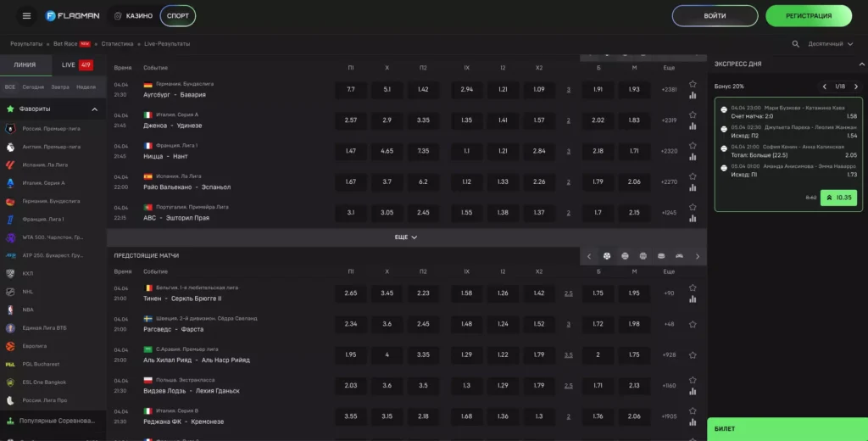Add Дженоа - Удинезе match to favorites
This screenshot has height=441, width=868.
point(693,114)
